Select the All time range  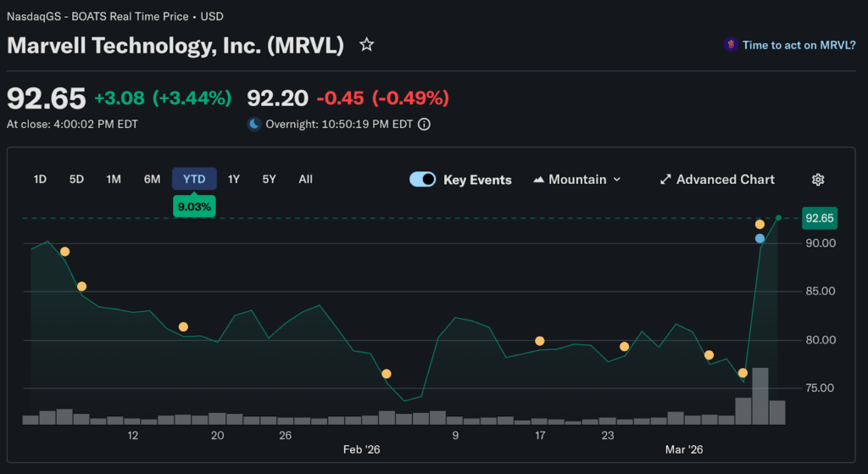[306, 179]
